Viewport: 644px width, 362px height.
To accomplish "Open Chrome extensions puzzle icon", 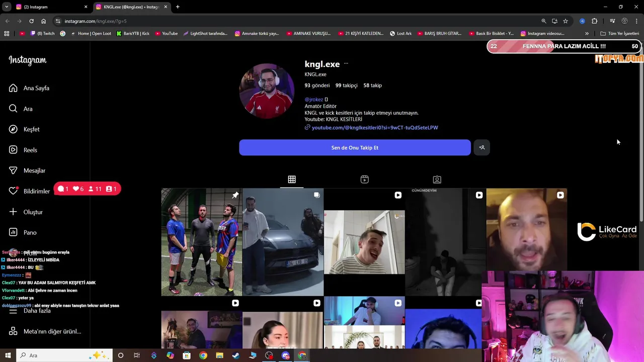I will [x=594, y=21].
